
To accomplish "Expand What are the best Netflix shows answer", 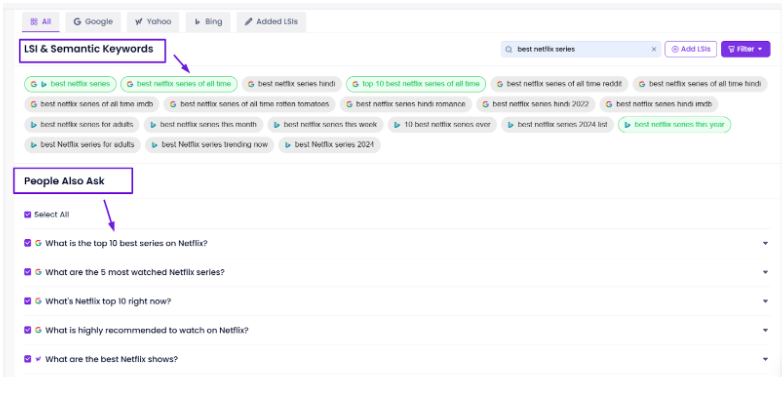I will [765, 359].
